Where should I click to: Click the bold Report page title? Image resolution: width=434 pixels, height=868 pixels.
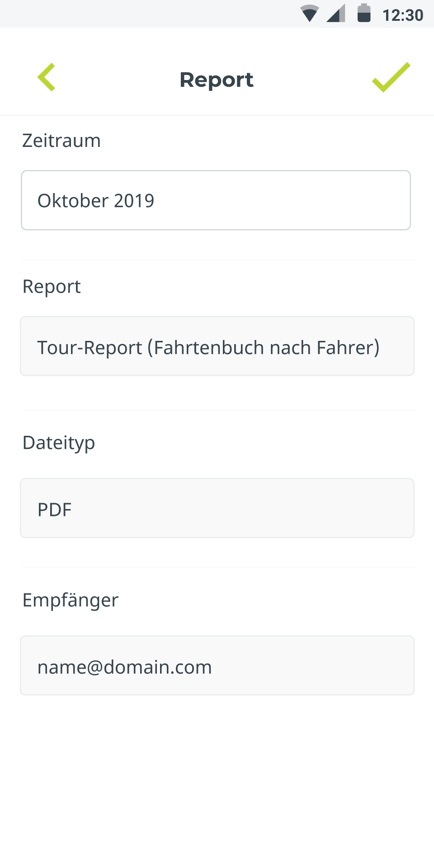(217, 80)
